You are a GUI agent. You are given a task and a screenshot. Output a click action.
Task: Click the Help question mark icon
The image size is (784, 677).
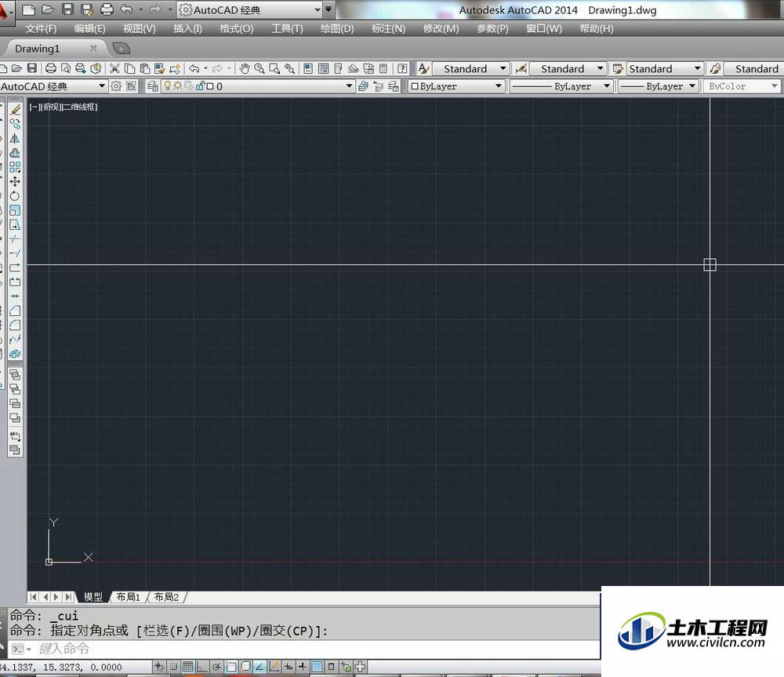402,68
